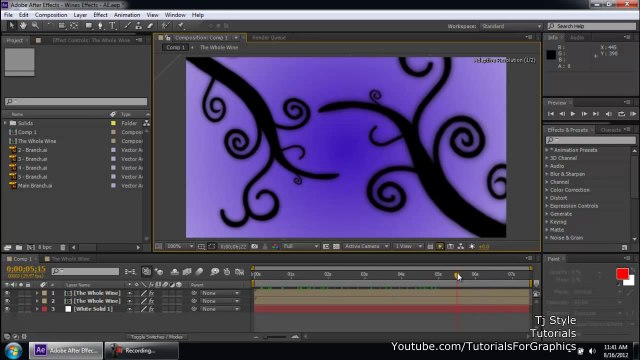Click the snapshot camera icon
The height and width of the screenshot is (360, 640).
(x=255, y=247)
